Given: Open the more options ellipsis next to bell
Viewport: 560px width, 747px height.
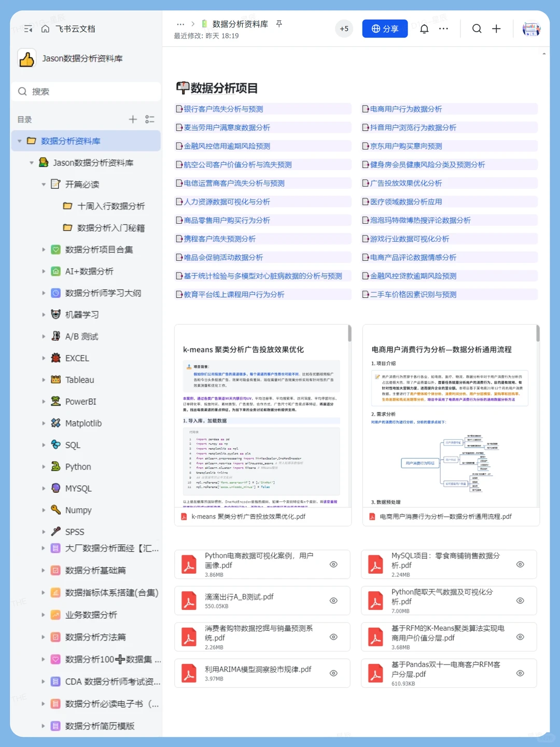Looking at the screenshot, I should pos(443,29).
